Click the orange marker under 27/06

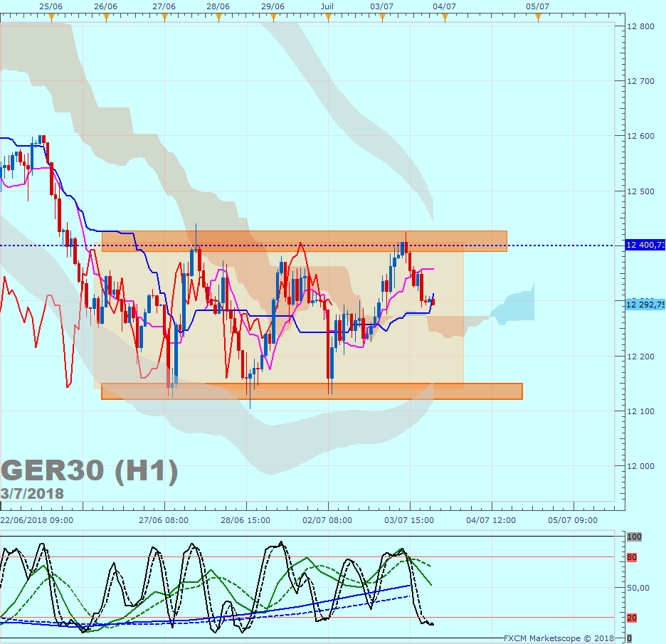pos(165,17)
